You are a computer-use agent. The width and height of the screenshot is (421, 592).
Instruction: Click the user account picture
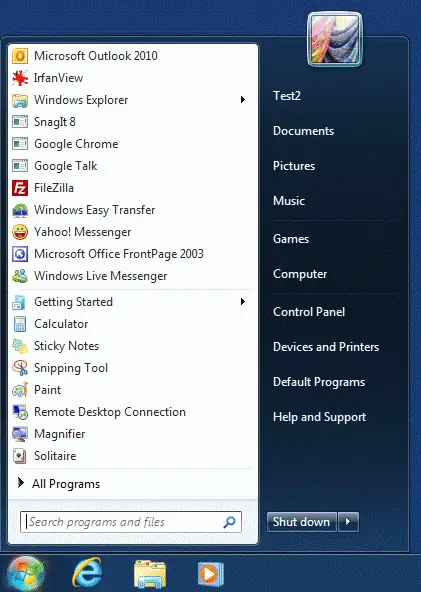click(x=335, y=39)
